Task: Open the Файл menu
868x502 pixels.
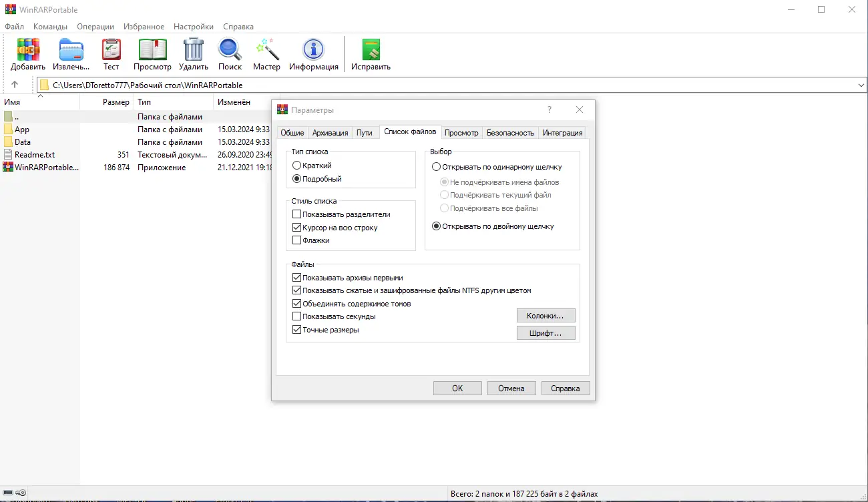Action: [14, 27]
